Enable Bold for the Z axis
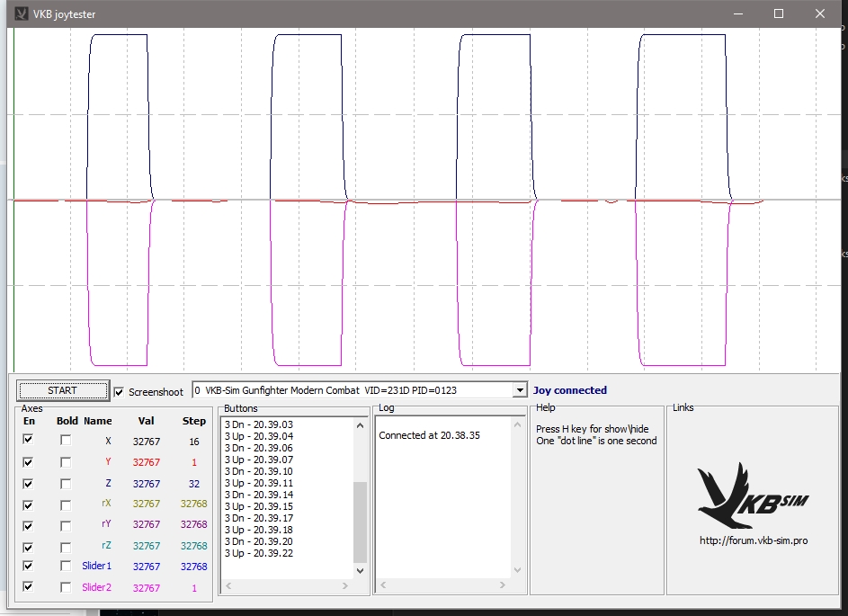This screenshot has width=848, height=616. point(66,484)
